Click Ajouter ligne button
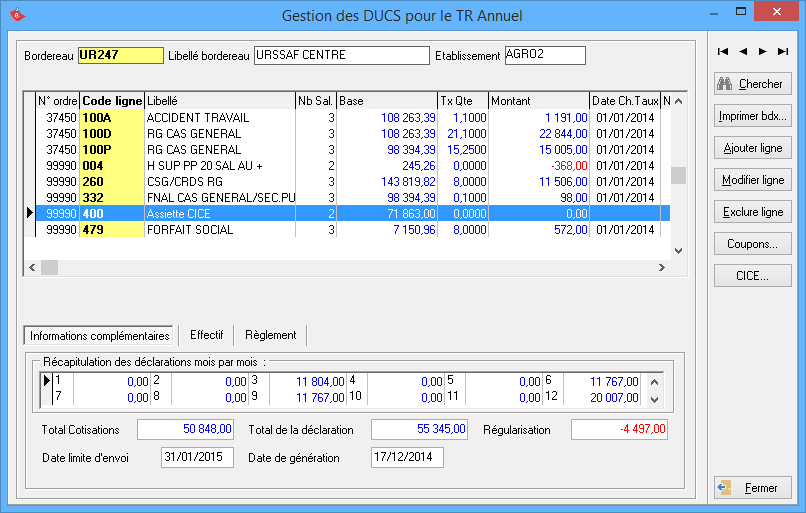The image size is (806, 513). (x=753, y=148)
